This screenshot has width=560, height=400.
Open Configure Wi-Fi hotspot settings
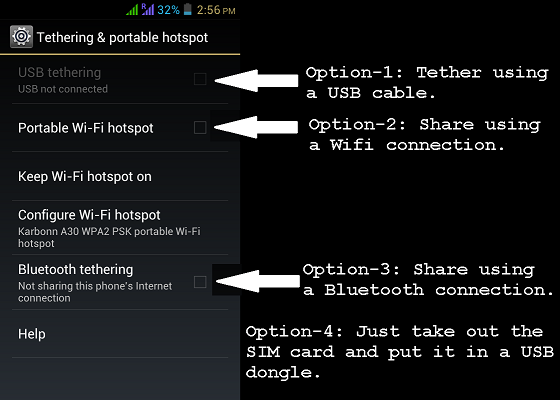click(x=120, y=228)
